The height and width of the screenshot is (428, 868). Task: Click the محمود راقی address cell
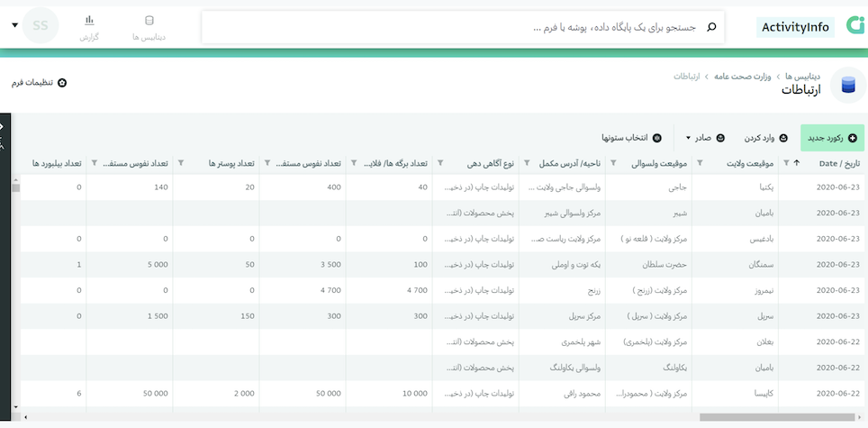pos(562,393)
